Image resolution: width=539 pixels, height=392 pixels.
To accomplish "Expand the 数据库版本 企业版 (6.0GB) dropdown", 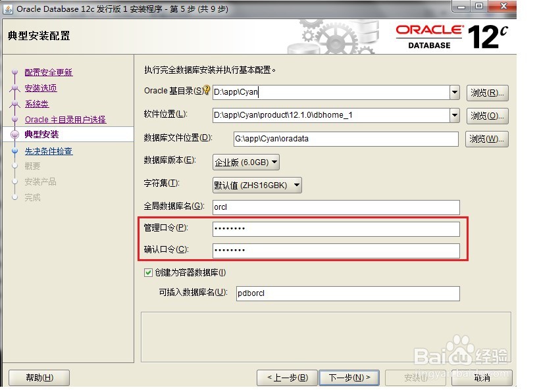I will (245, 162).
